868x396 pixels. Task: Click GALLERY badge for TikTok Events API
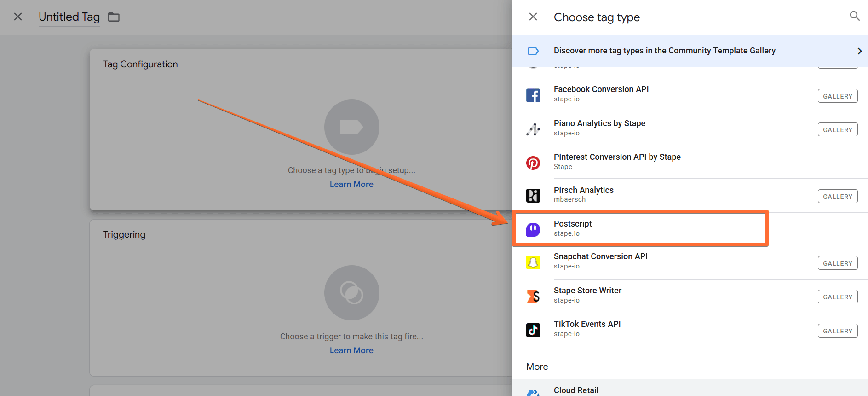[838, 331]
